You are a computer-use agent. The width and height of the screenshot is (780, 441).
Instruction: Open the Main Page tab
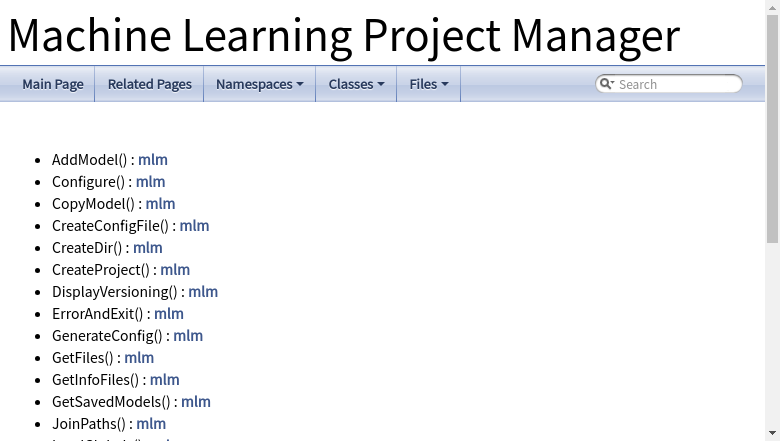pyautogui.click(x=53, y=84)
